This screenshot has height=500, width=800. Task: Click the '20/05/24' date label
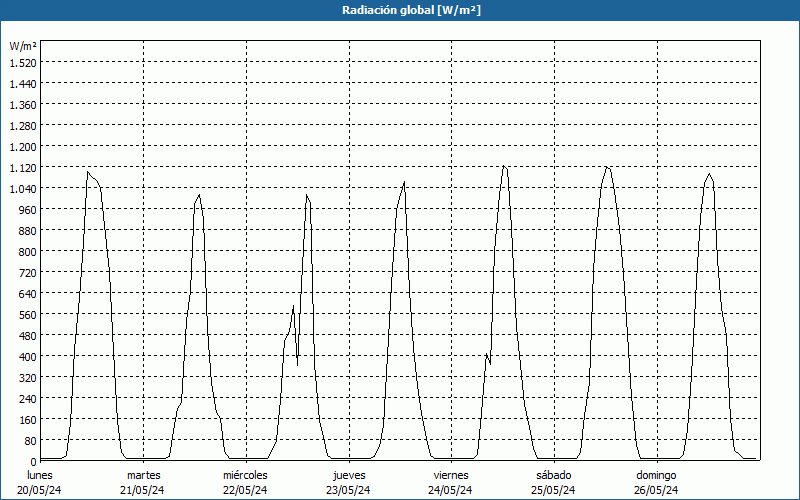39,490
